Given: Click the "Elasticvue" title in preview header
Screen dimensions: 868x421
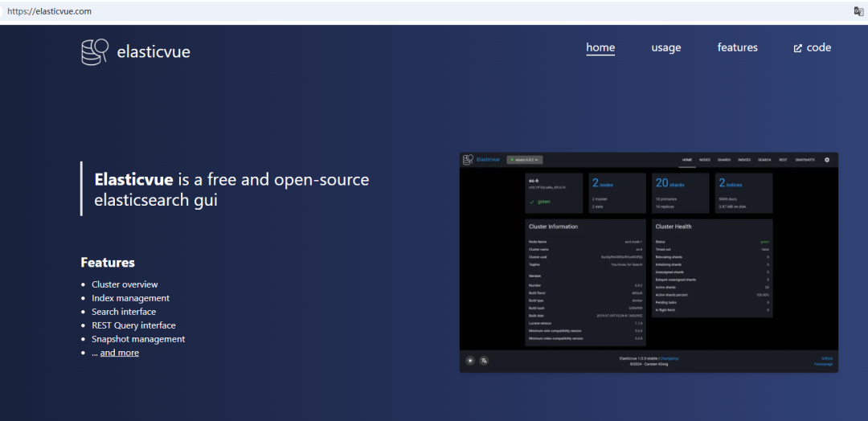Looking at the screenshot, I should pyautogui.click(x=488, y=160).
